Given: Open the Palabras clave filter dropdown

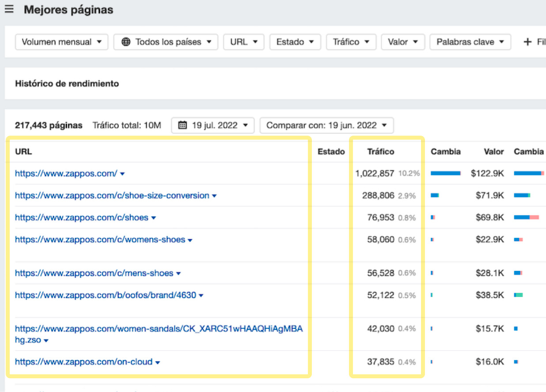Looking at the screenshot, I should pyautogui.click(x=470, y=42).
